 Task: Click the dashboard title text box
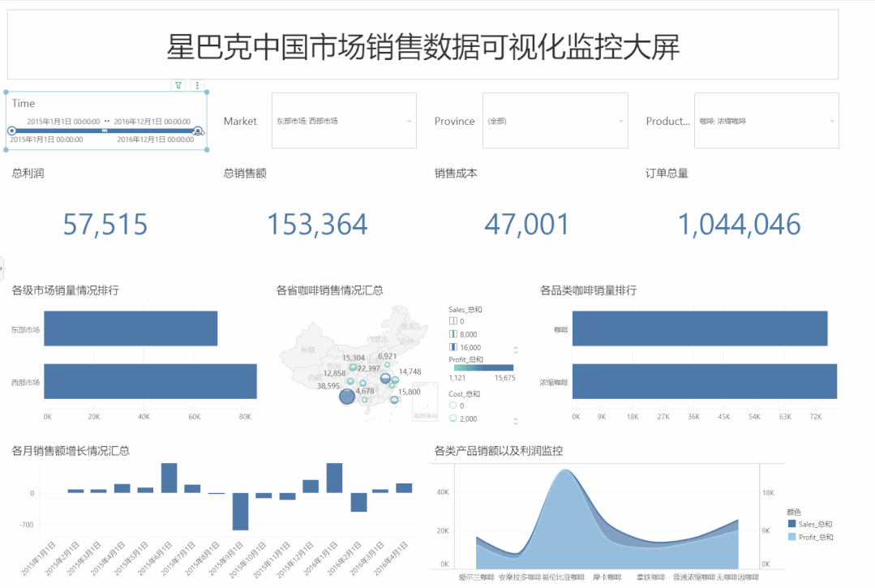pos(422,47)
